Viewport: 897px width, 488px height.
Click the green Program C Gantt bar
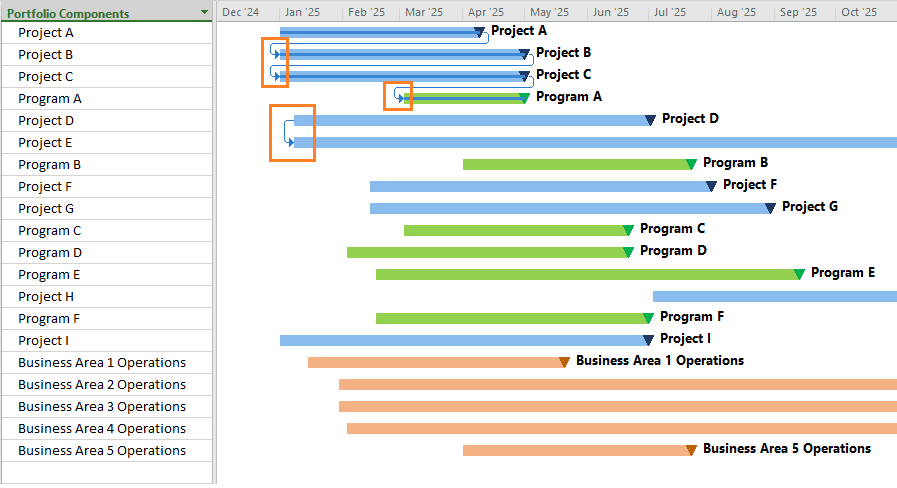pos(515,231)
